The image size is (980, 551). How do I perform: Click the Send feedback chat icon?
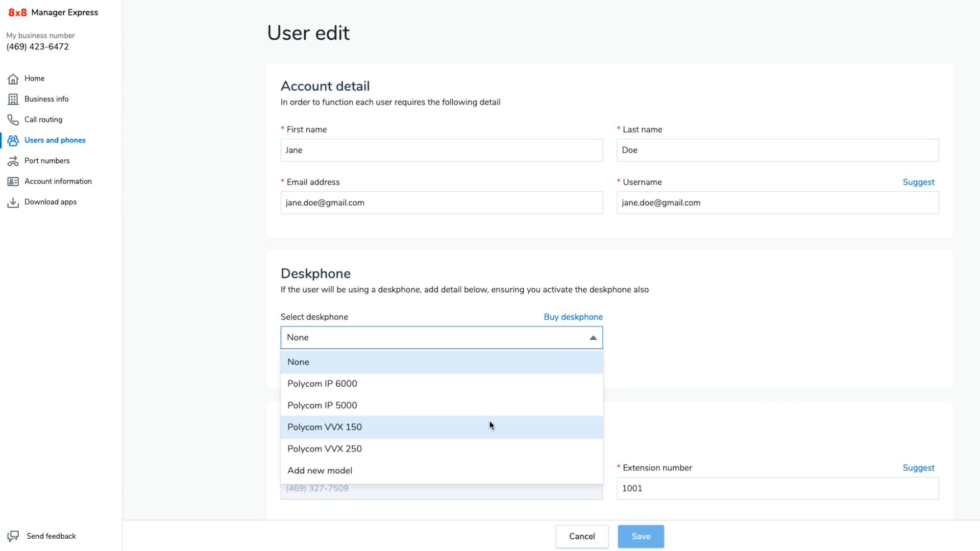(13, 536)
